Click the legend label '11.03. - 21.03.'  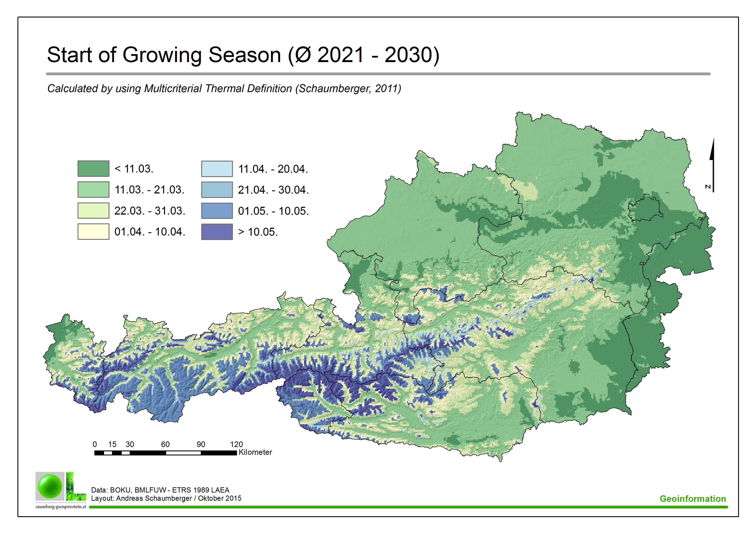(x=149, y=190)
